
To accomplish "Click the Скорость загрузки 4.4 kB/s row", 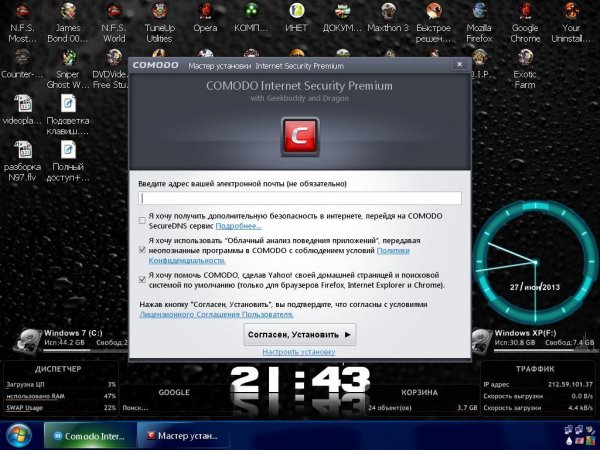I will point(538,408).
